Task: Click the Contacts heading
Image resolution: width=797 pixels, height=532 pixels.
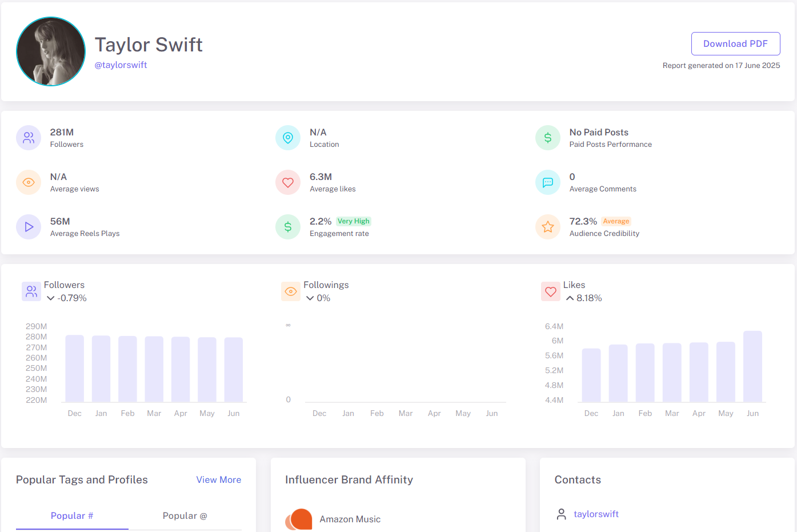Action: click(x=578, y=480)
